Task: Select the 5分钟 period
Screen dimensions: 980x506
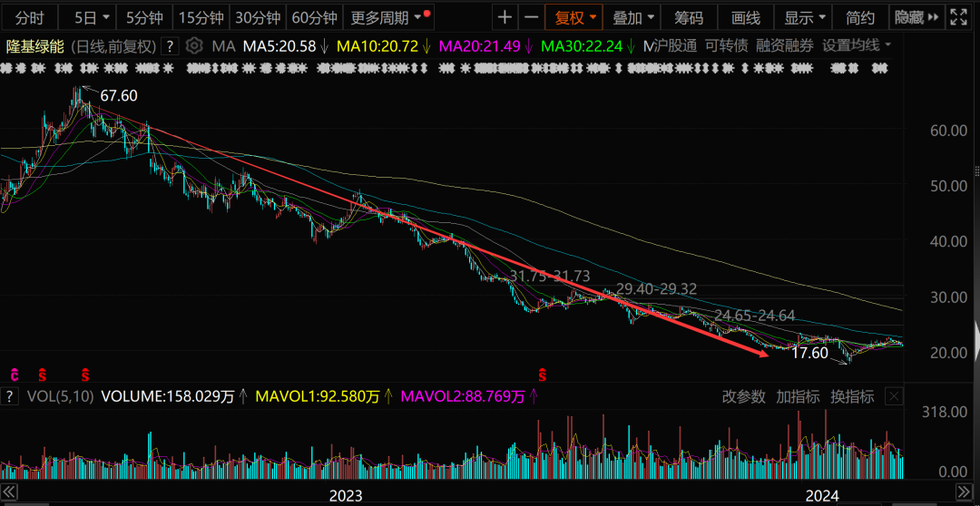Action: [145, 17]
